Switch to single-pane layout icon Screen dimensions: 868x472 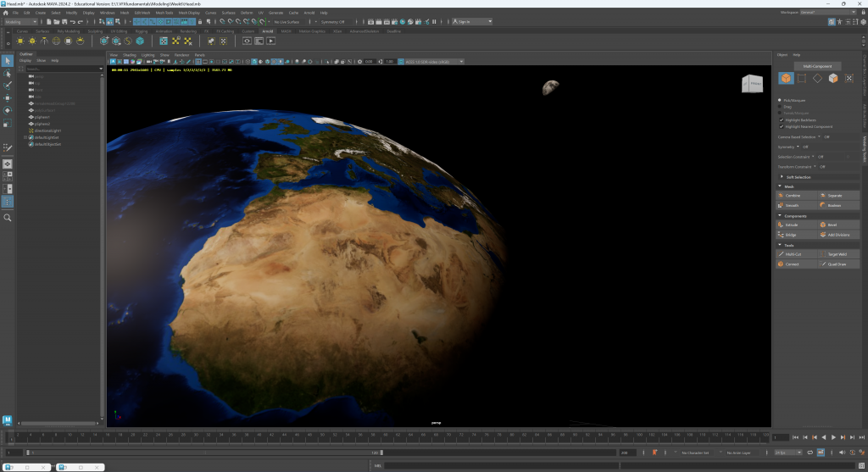pos(7,164)
